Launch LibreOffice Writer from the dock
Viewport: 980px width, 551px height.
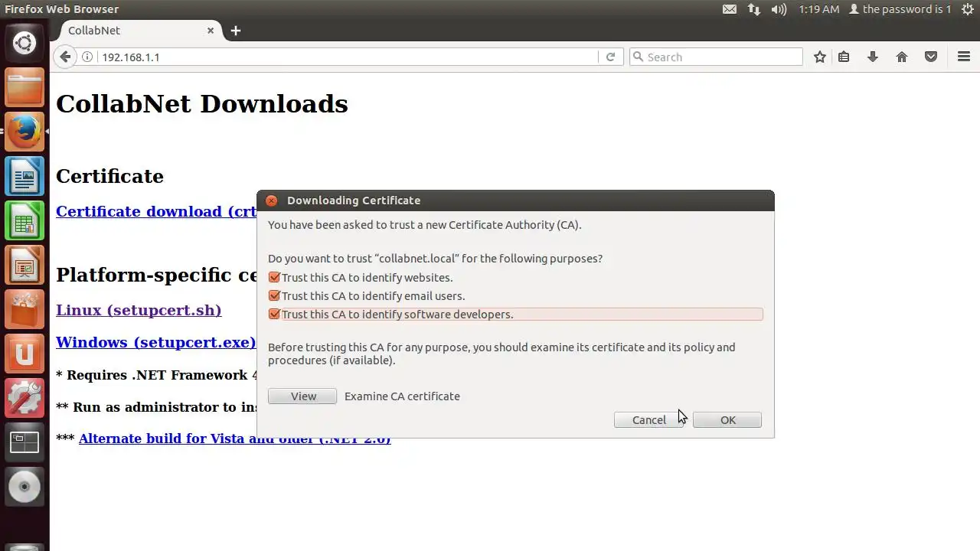(x=24, y=176)
